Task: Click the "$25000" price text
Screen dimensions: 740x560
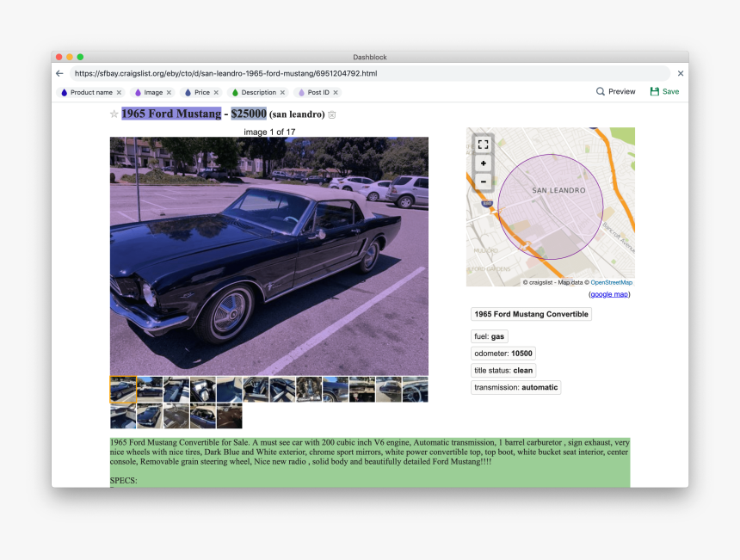Action: point(249,114)
